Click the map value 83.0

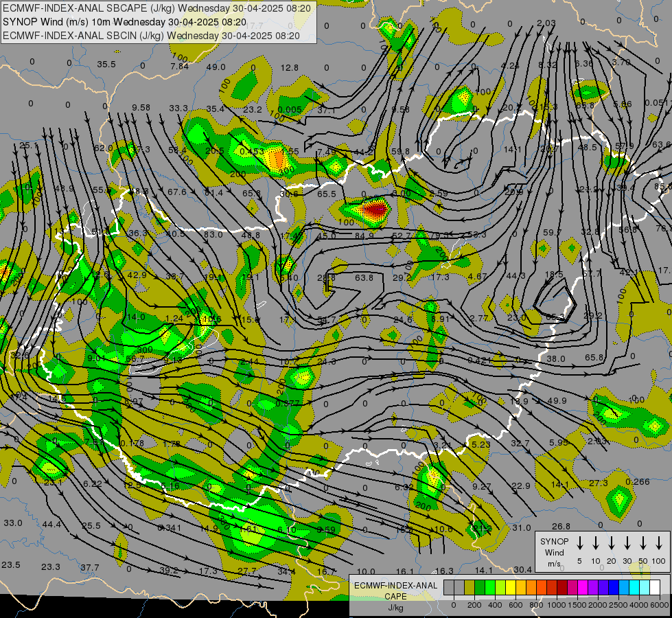pyautogui.click(x=213, y=235)
